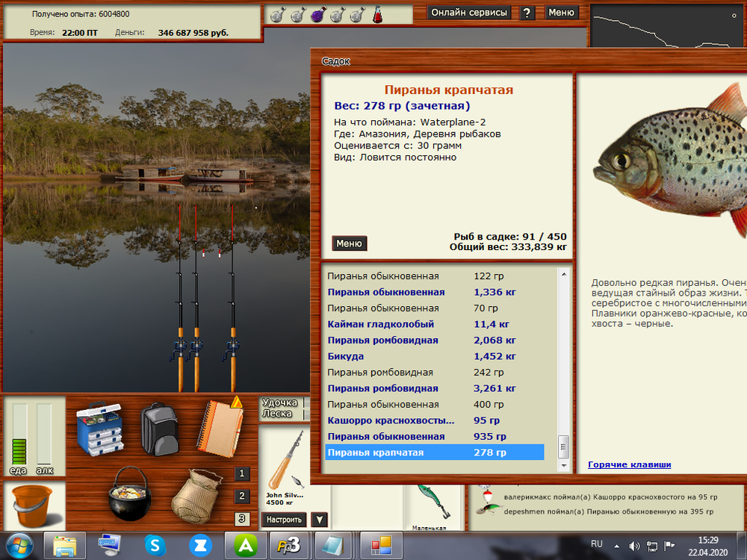Select rod slot 3

tap(242, 519)
